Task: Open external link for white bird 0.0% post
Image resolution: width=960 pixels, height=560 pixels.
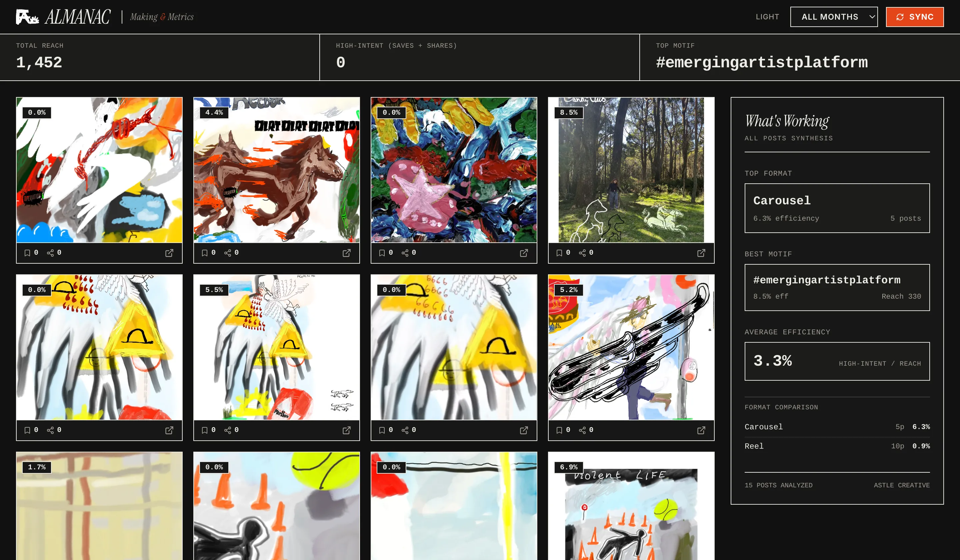Action: click(169, 253)
